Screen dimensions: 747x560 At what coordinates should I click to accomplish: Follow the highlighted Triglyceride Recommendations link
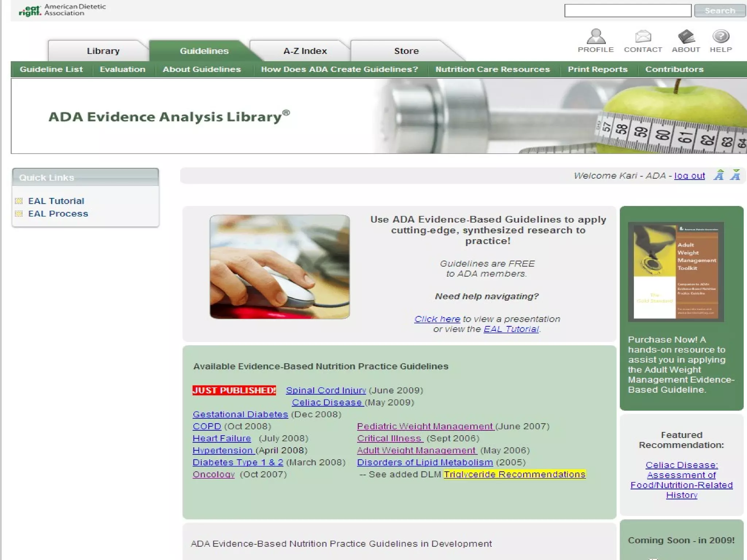tap(514, 474)
